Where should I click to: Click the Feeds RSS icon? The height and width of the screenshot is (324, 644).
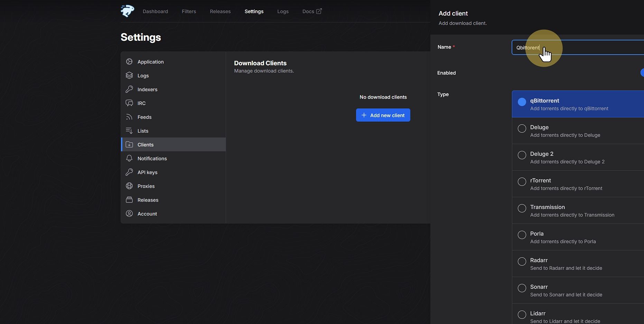[129, 117]
